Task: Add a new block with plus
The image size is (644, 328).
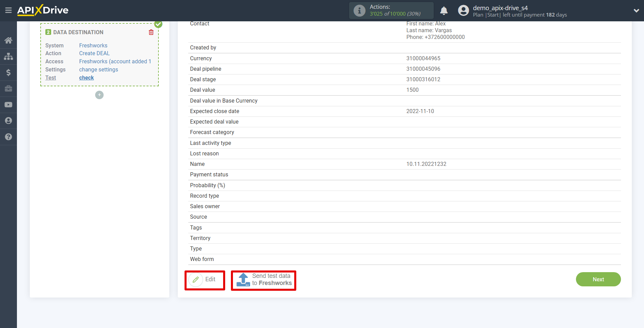Action: pos(99,95)
